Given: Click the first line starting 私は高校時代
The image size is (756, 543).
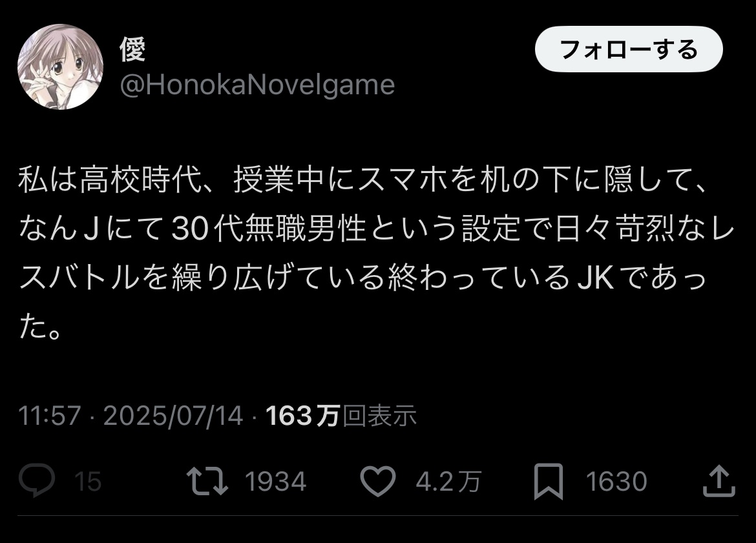Looking at the screenshot, I should pos(363,179).
